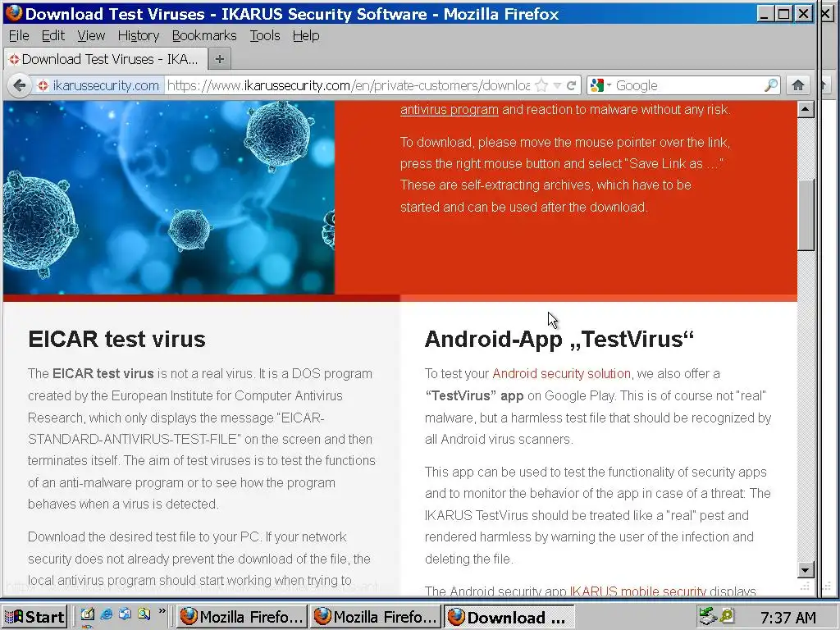Go back using the Firefox back arrow
The height and width of the screenshot is (630, 840).
(20, 85)
